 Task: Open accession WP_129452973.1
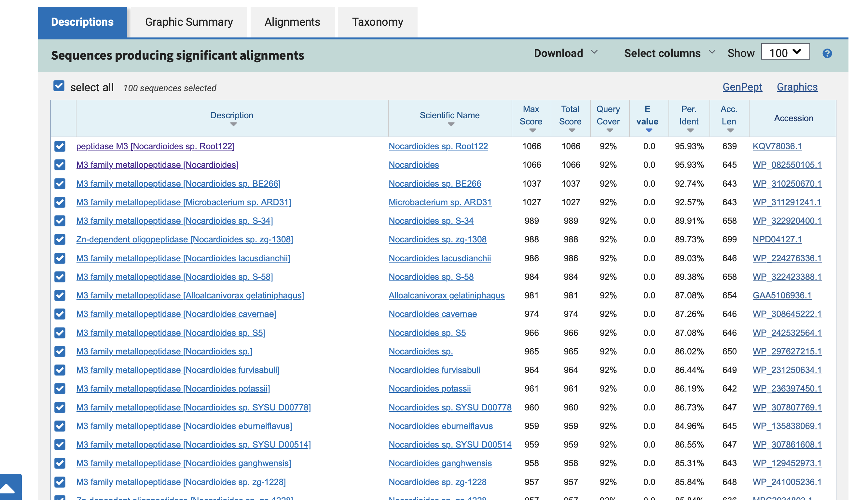(787, 463)
